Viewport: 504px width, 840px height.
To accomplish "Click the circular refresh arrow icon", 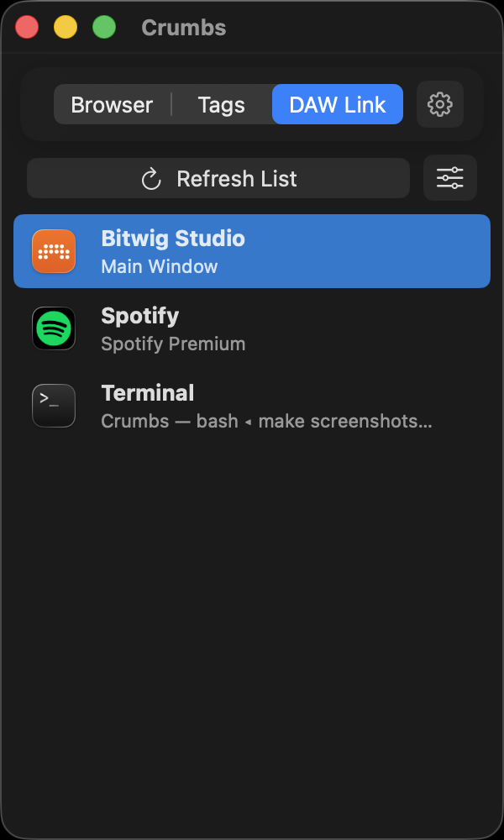I will (151, 179).
